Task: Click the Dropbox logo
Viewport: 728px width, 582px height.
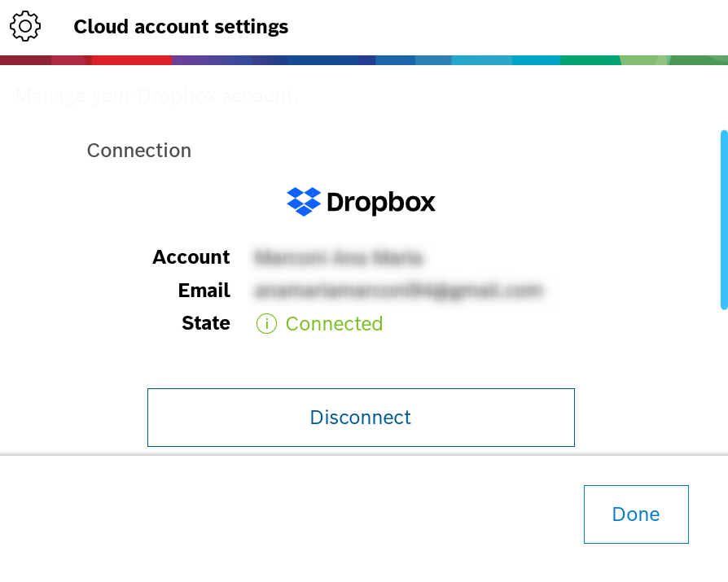Action: tap(361, 202)
